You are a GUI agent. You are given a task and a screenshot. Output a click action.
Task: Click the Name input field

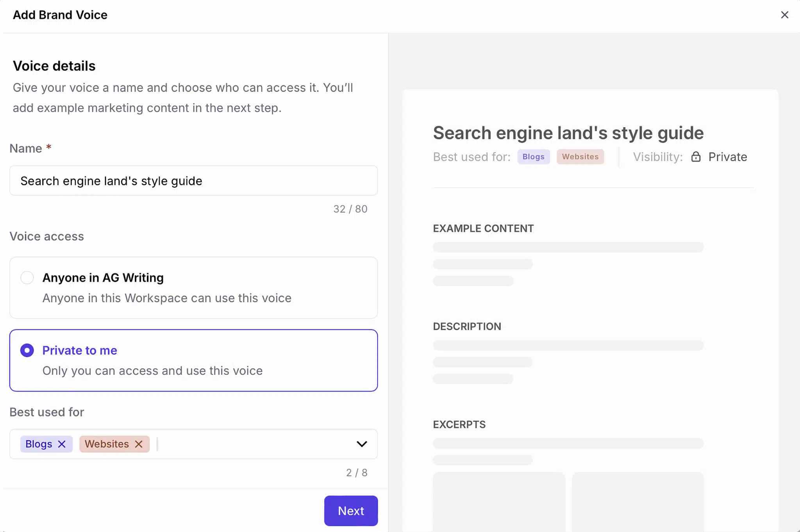193,181
